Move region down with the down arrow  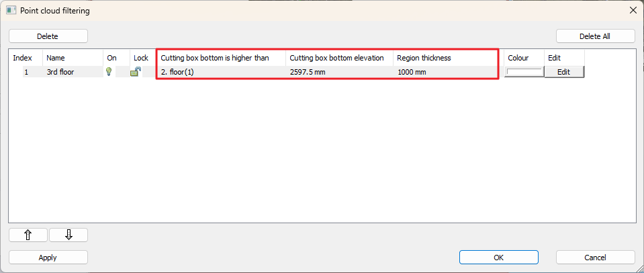68,235
